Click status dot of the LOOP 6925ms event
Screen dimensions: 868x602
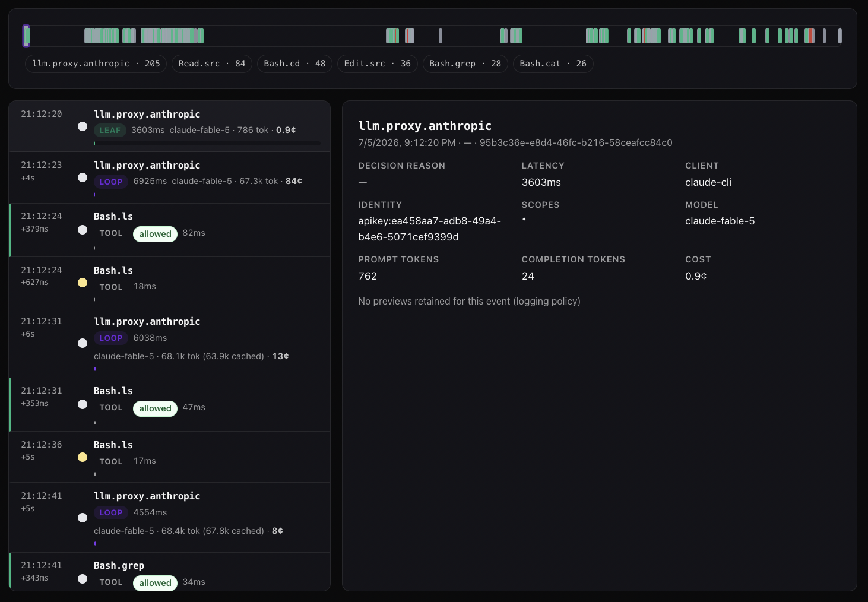click(x=83, y=178)
